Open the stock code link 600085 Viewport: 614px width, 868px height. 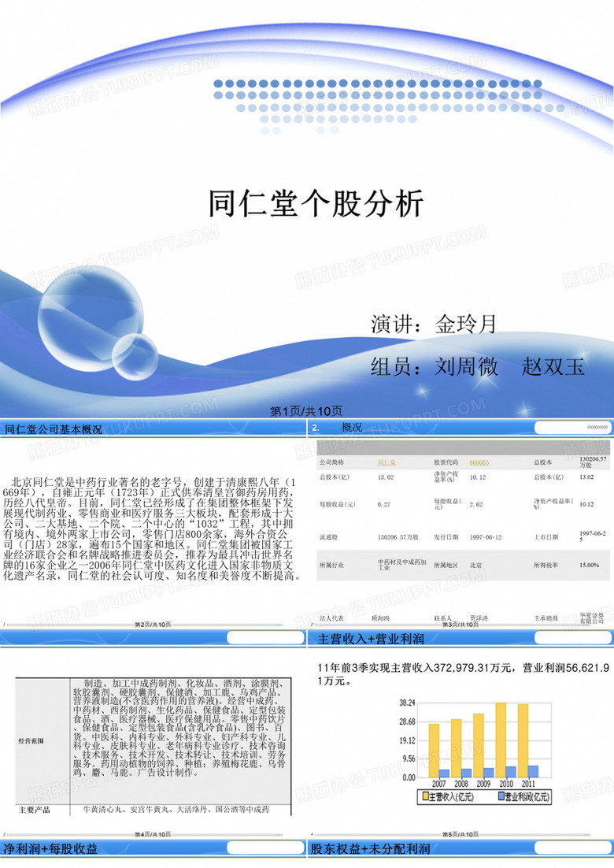tap(479, 462)
